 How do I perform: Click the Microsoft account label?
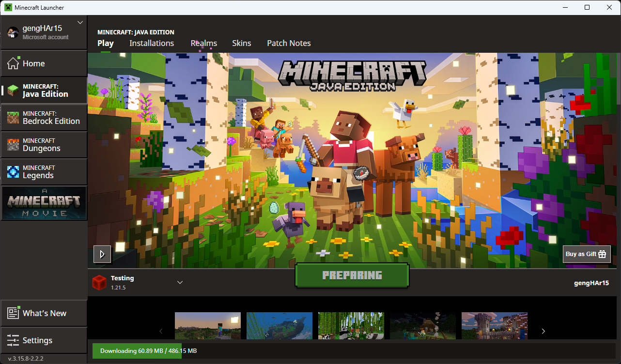[x=46, y=37]
